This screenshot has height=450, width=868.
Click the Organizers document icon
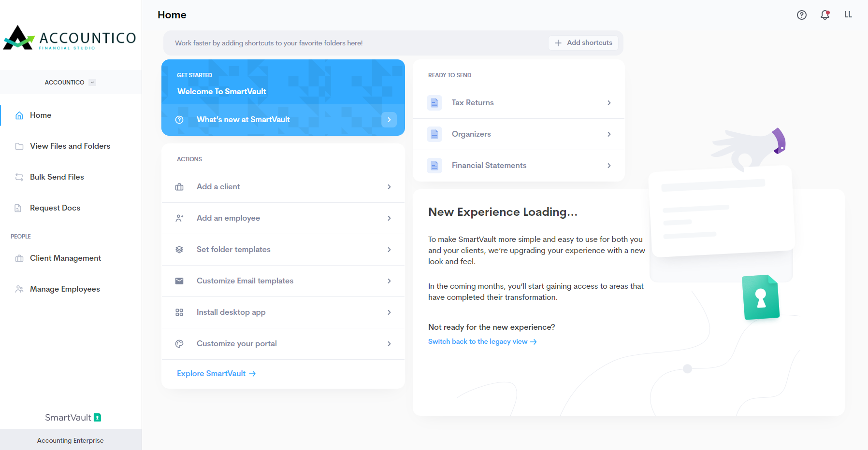click(x=434, y=134)
